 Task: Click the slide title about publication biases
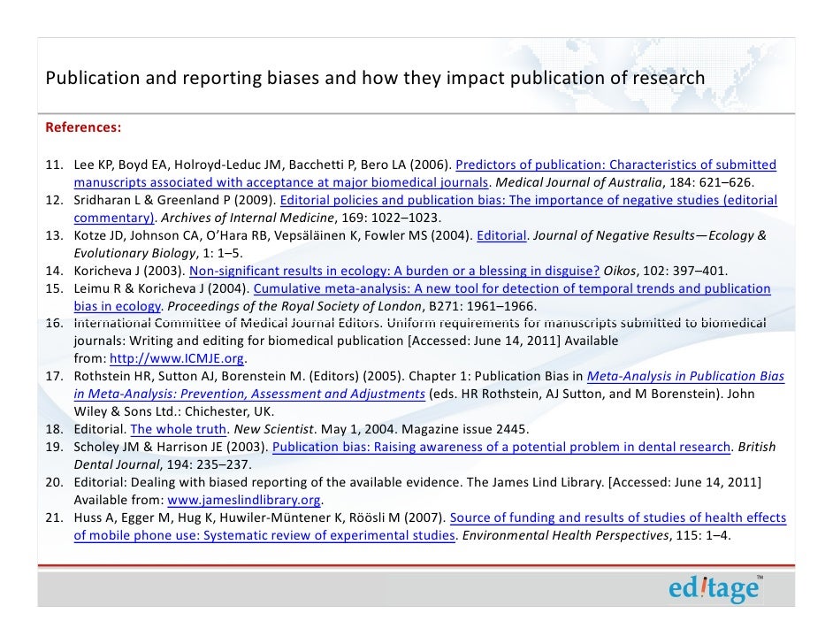tap(375, 78)
